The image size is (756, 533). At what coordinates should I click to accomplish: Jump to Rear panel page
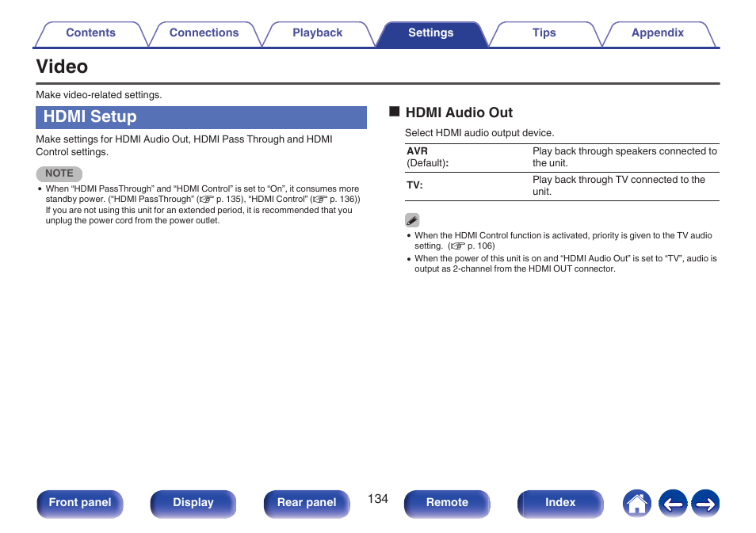tap(307, 503)
